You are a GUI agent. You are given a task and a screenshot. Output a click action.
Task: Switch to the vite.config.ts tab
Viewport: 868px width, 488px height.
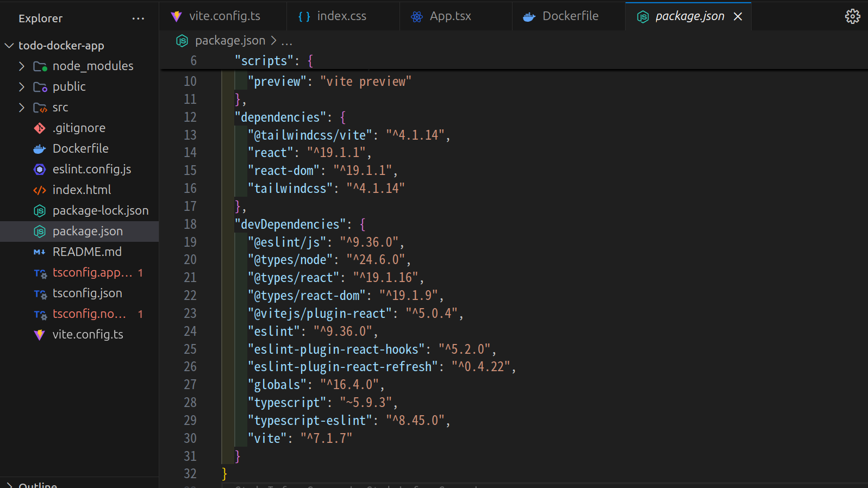(223, 16)
